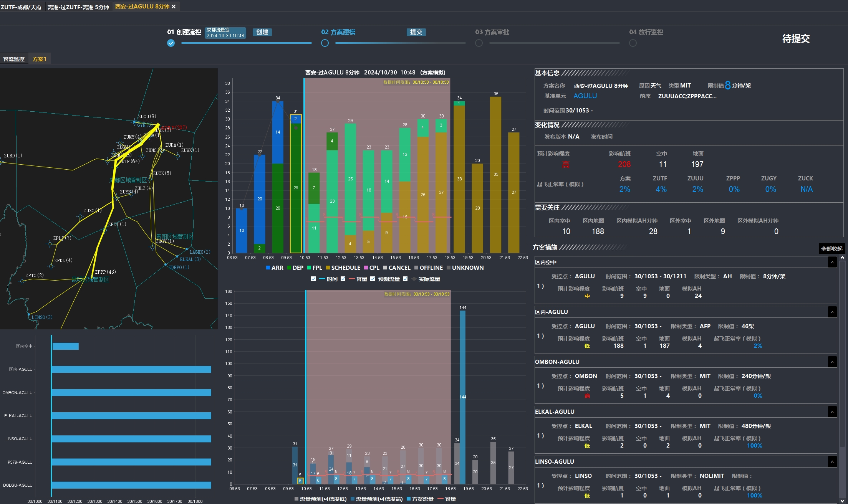Image resolution: width=848 pixels, height=504 pixels.
Task: Toggle the 实际流量 checkbox
Action: pyautogui.click(x=405, y=279)
